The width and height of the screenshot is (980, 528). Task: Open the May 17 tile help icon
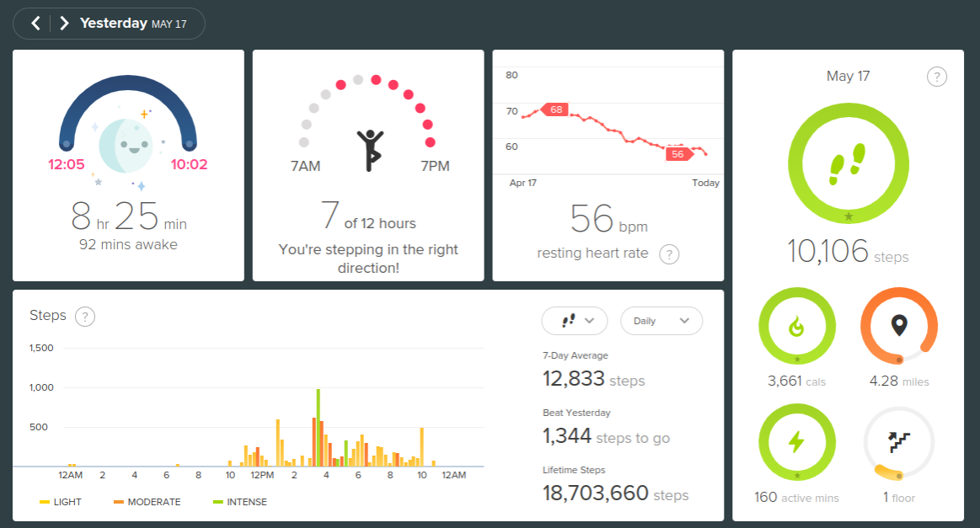click(936, 77)
